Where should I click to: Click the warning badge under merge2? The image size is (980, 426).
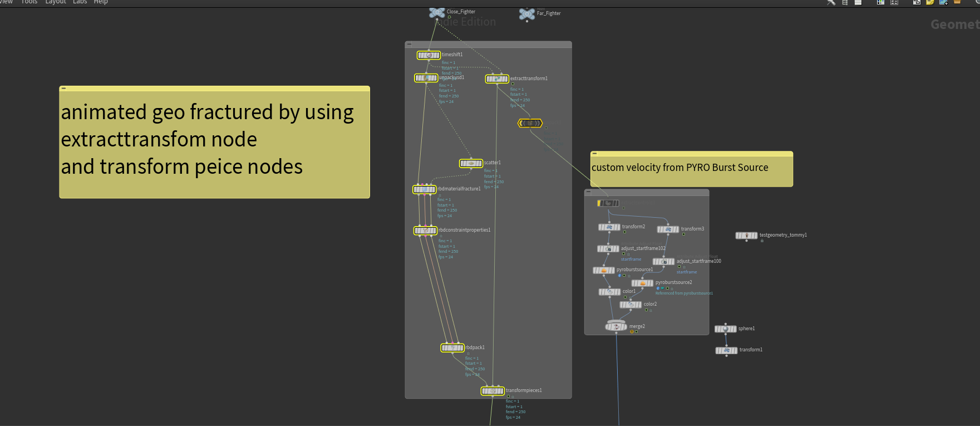pos(632,332)
